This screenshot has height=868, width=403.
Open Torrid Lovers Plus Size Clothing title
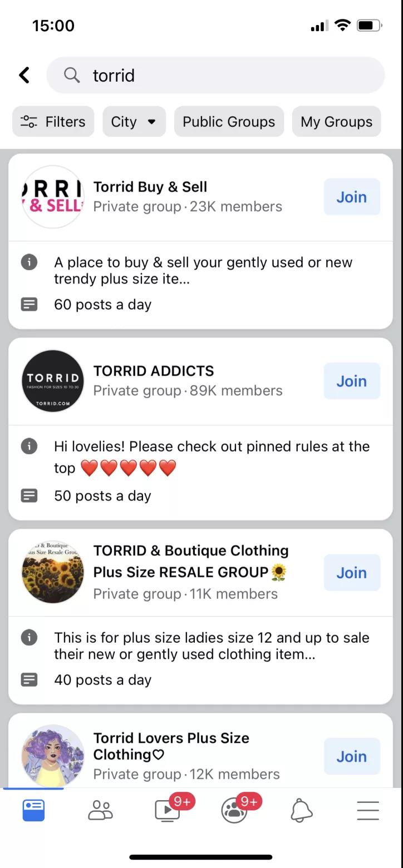[171, 746]
